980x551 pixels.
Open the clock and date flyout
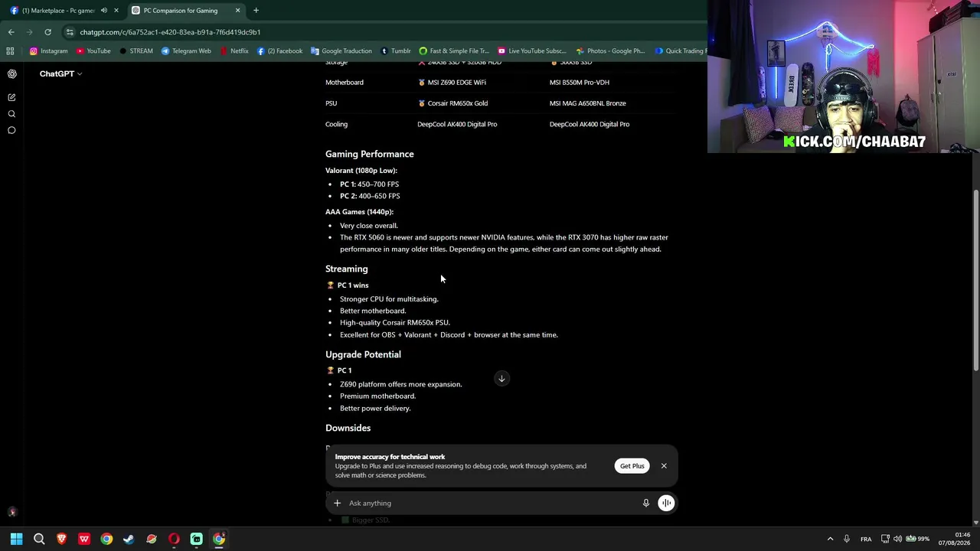click(x=954, y=539)
